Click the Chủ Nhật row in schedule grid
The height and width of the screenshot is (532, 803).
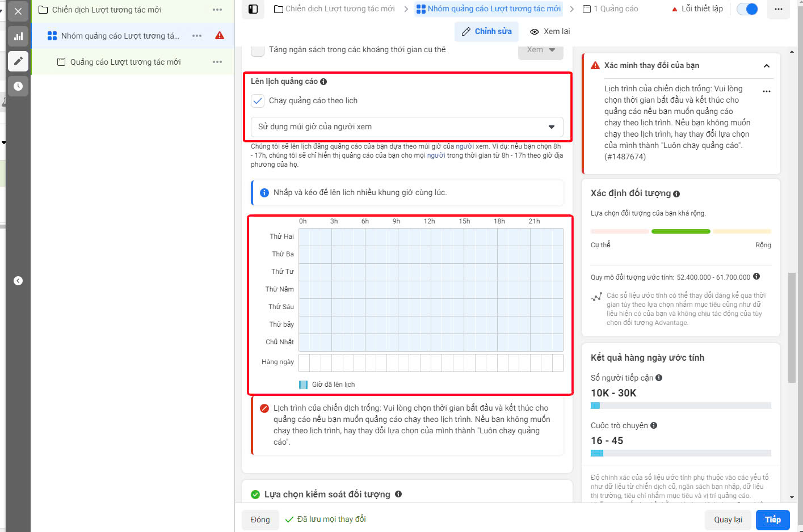[431, 343]
